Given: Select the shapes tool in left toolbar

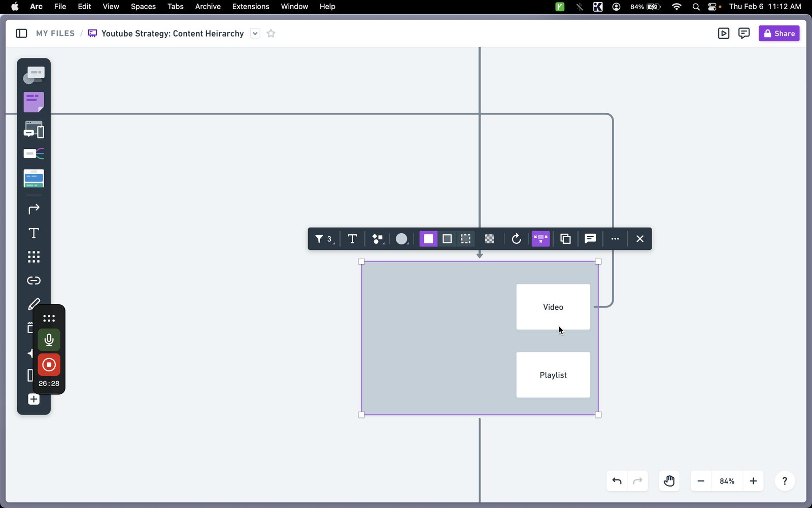Looking at the screenshot, I should click(x=33, y=75).
